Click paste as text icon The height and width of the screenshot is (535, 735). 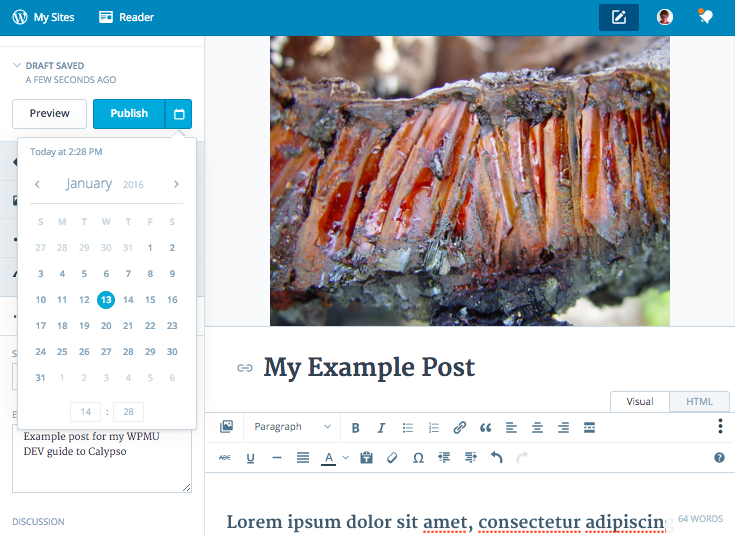tap(367, 458)
